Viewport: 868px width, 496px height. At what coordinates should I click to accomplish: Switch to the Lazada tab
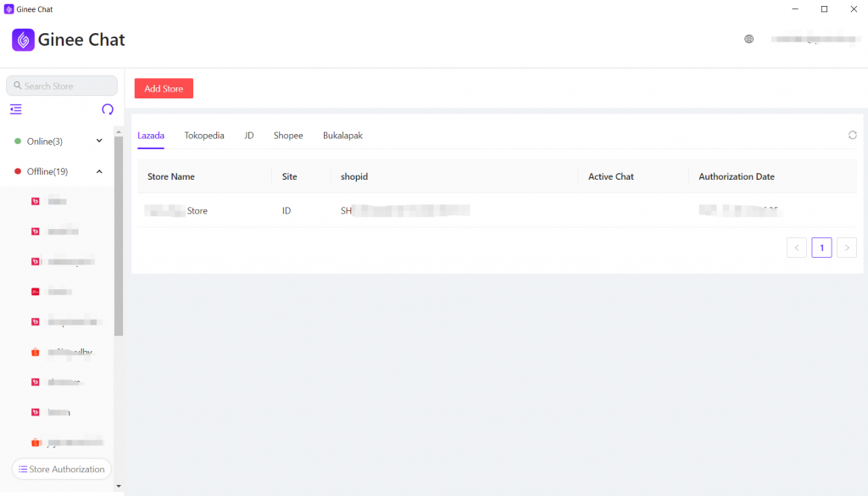pos(151,136)
